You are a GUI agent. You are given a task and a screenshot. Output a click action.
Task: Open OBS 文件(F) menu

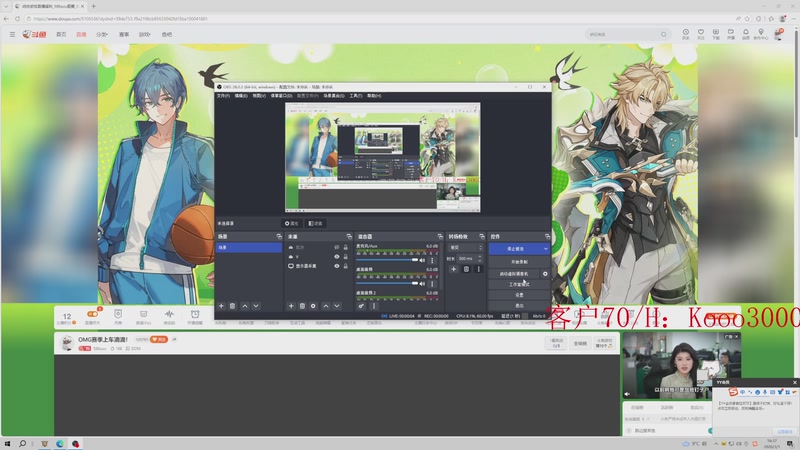coord(223,95)
